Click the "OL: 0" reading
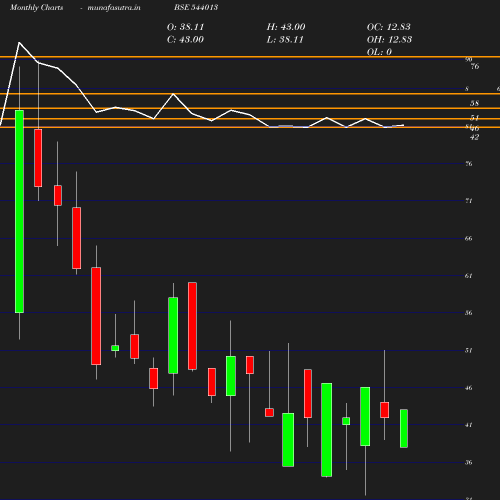Screen dimensions: 500x500 379,52
